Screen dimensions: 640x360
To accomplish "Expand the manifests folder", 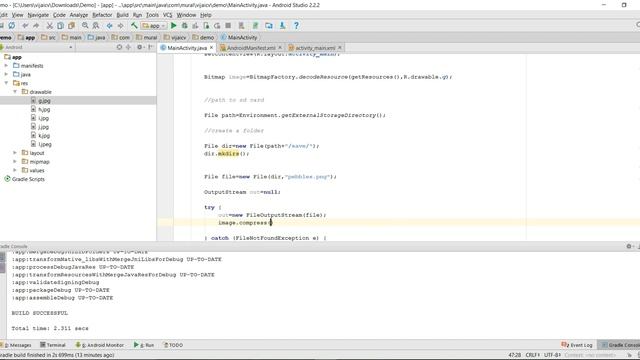I will [6, 65].
